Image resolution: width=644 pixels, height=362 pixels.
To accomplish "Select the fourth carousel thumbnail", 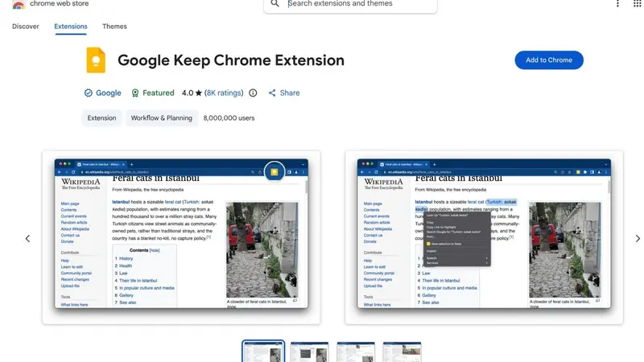I will click(402, 352).
